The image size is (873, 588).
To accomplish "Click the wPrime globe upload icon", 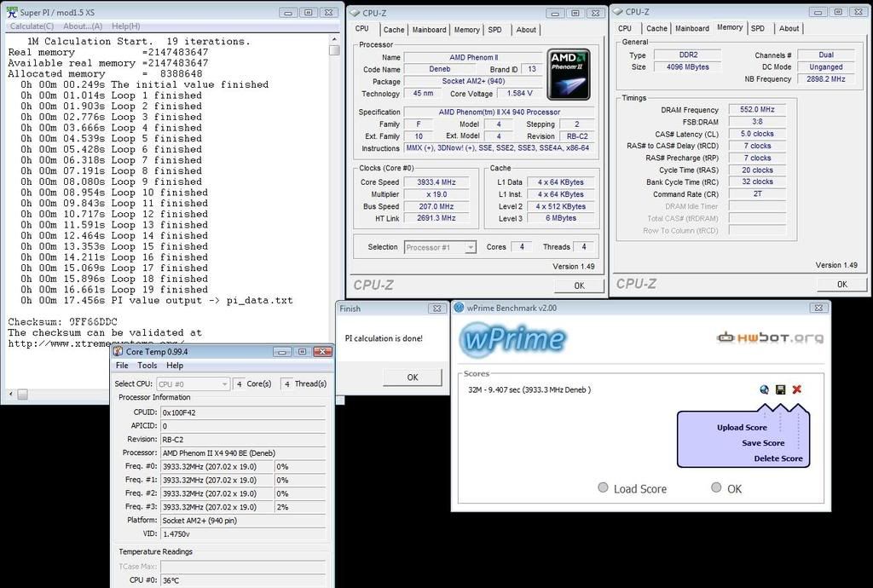I will click(764, 389).
